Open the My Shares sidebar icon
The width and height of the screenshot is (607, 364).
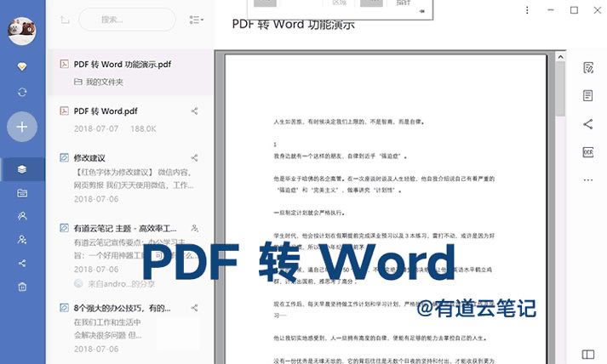click(x=22, y=263)
